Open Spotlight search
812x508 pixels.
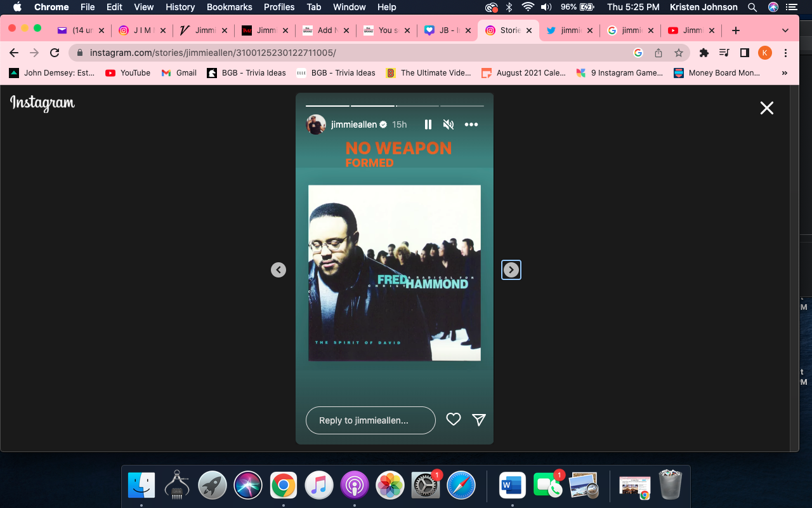click(752, 7)
